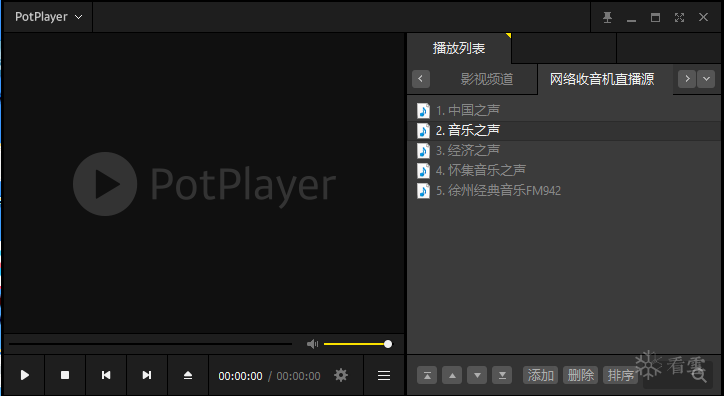Open file using the eject icon

pos(188,375)
